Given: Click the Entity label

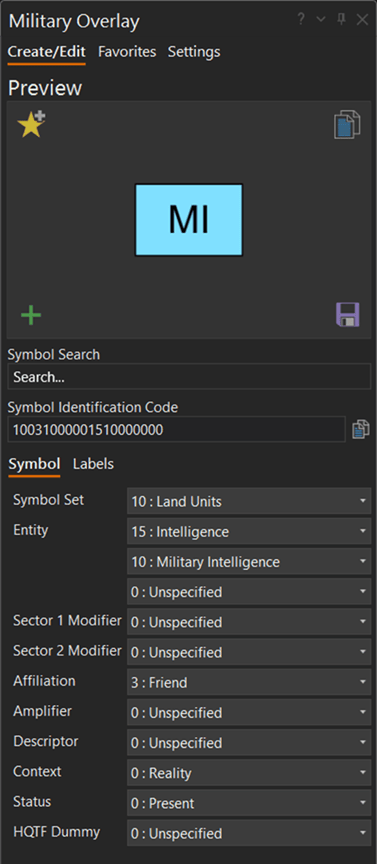Looking at the screenshot, I should 31,530.
